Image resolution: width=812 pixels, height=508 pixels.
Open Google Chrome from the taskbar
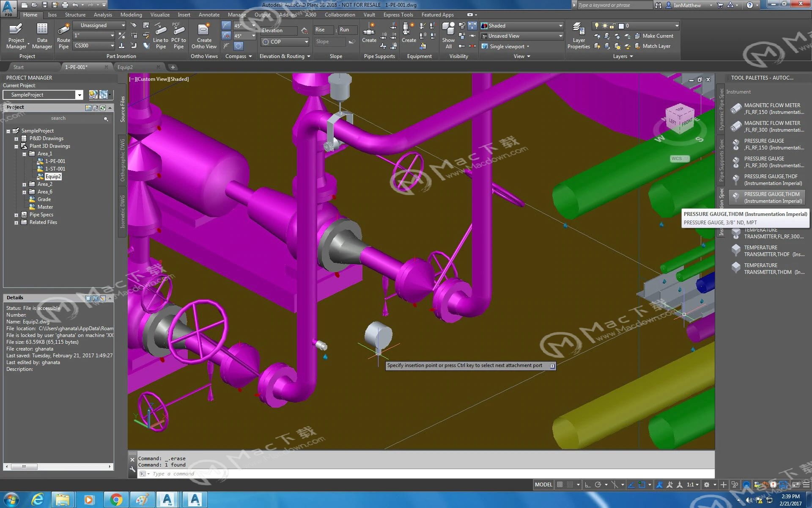(116, 500)
